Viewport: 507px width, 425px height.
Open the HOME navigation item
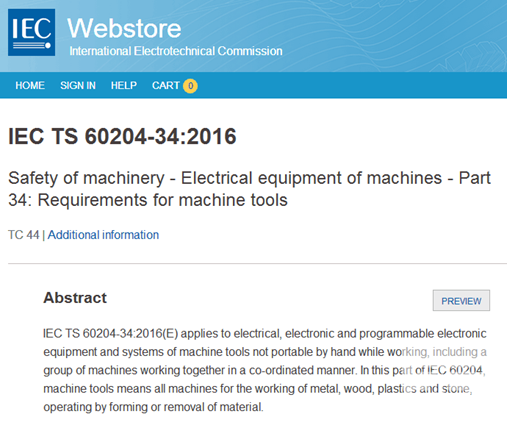[30, 86]
